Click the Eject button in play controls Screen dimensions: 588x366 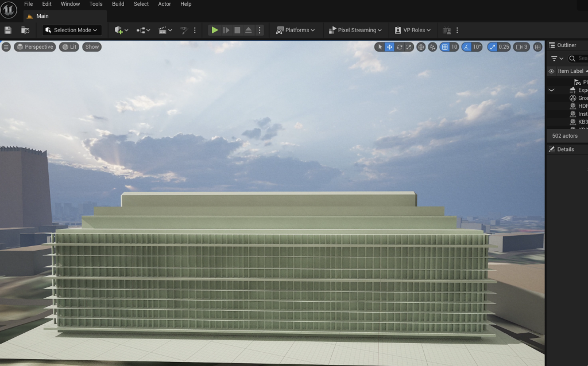(248, 30)
